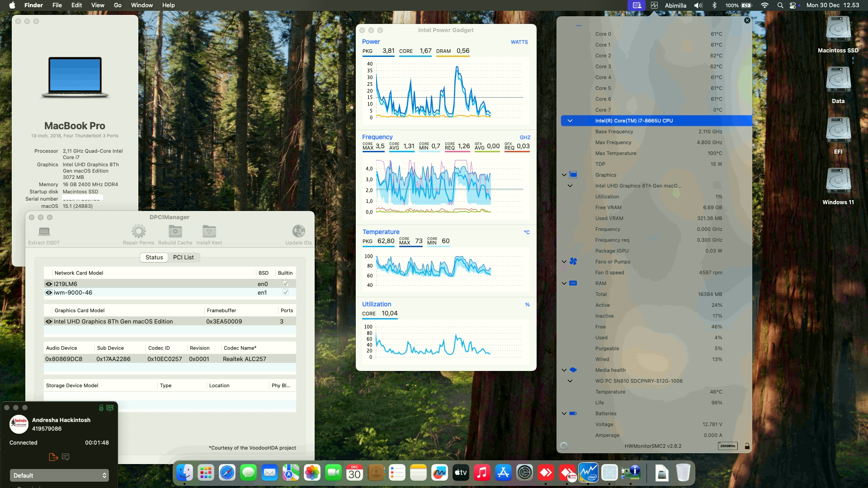This screenshot has height=488, width=868.
Task: Open the Install Kext tool in DPCIManager
Action: pyautogui.click(x=209, y=231)
